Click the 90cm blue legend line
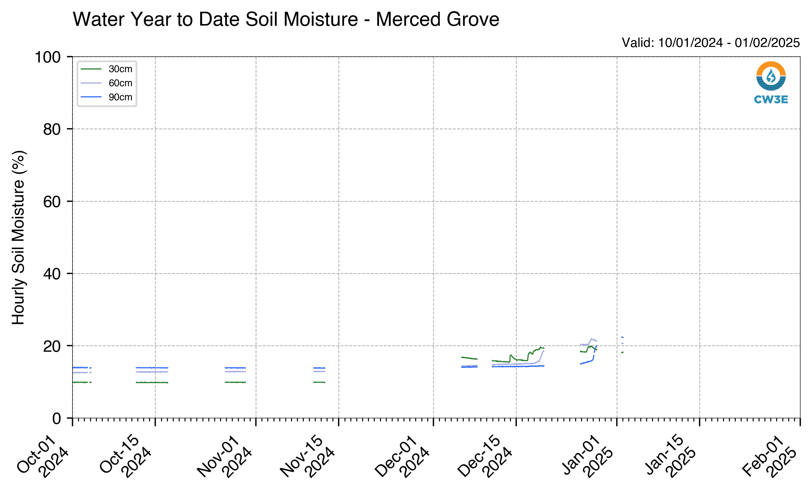 91,97
